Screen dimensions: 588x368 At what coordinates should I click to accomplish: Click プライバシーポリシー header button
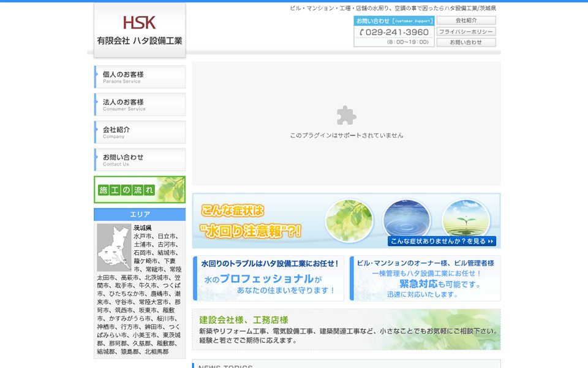point(466,31)
